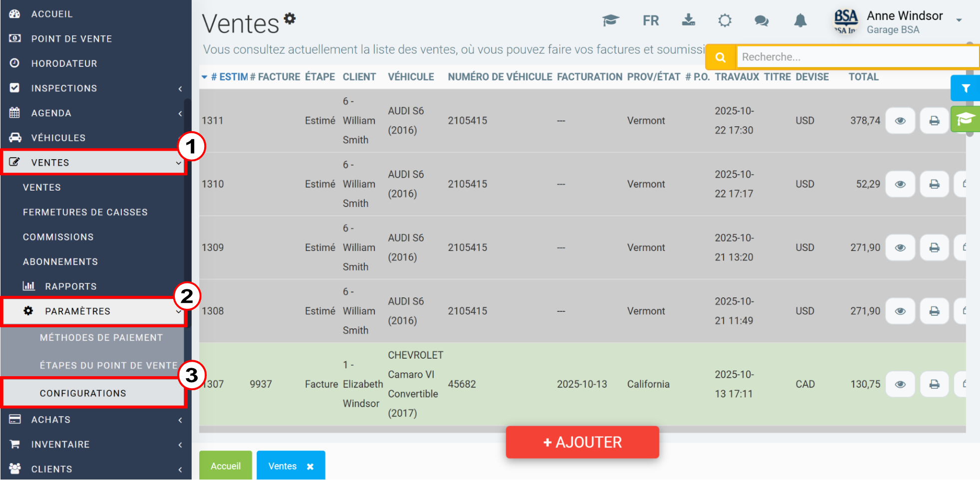Print estimate 1308
The height and width of the screenshot is (480, 980).
[x=934, y=311]
